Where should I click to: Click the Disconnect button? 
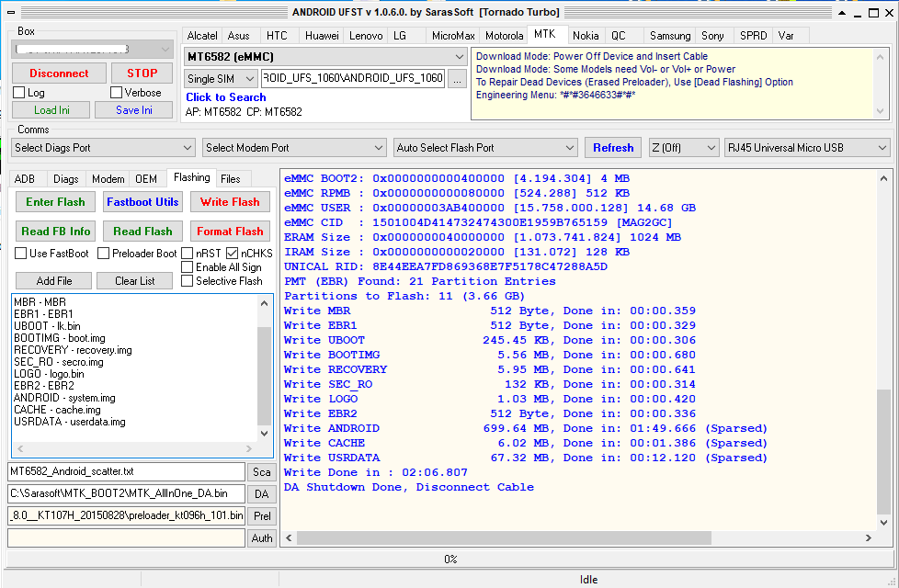(x=59, y=73)
